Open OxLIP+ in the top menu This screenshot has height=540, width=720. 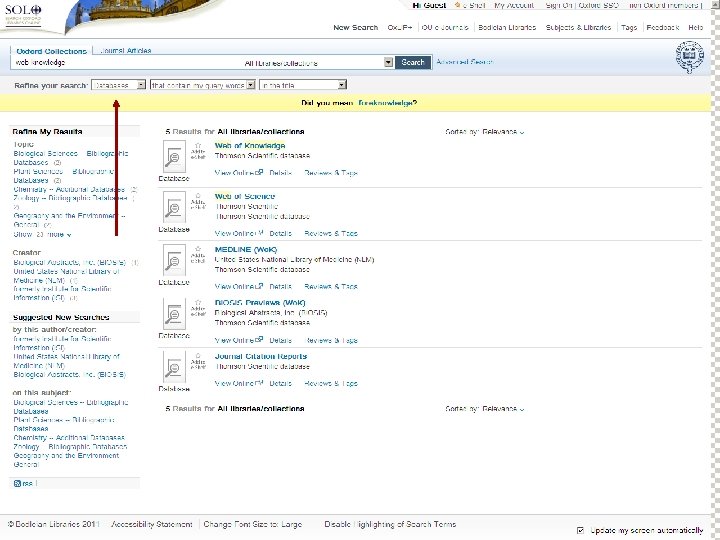click(x=399, y=28)
